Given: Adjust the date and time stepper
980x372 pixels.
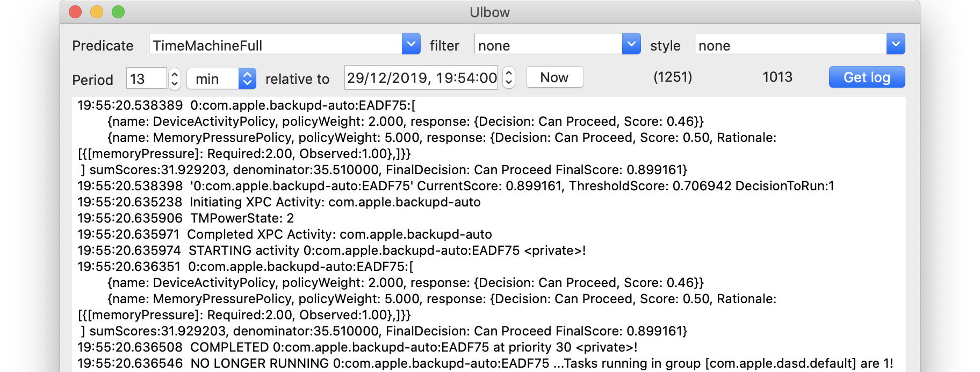Looking at the screenshot, I should [x=509, y=78].
